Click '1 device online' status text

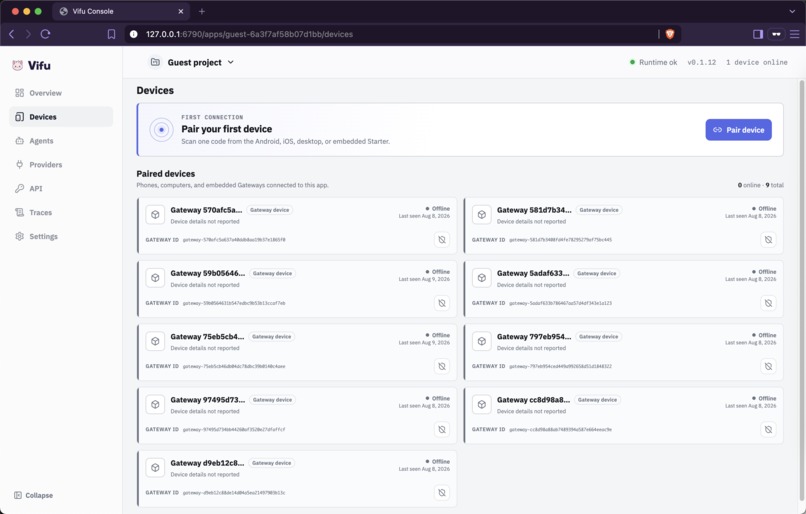click(x=757, y=62)
